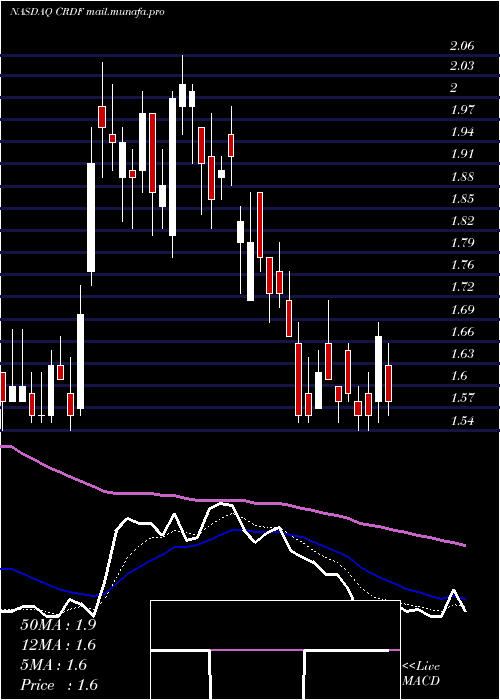Viewport: 500px width, 700px height.
Task: Click the 1.57 price axis label
Action: click(x=462, y=397)
